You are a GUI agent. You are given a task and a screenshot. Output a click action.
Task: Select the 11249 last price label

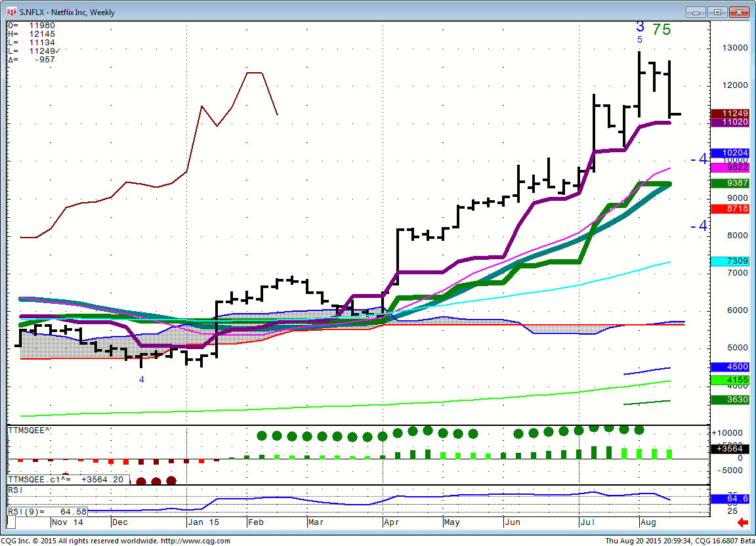pyautogui.click(x=730, y=114)
